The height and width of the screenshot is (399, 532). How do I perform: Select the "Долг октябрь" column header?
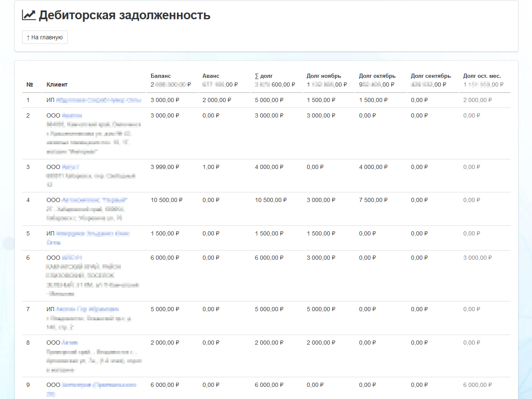[x=377, y=76]
